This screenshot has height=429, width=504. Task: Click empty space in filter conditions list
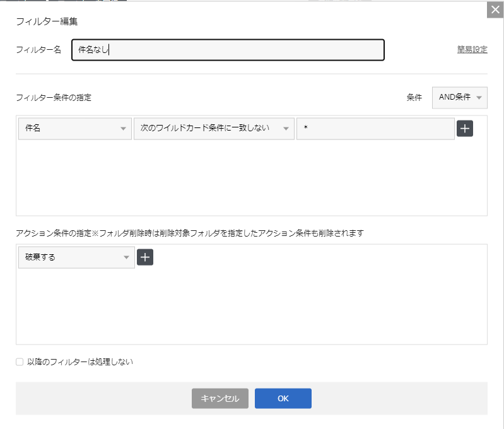coord(251,180)
